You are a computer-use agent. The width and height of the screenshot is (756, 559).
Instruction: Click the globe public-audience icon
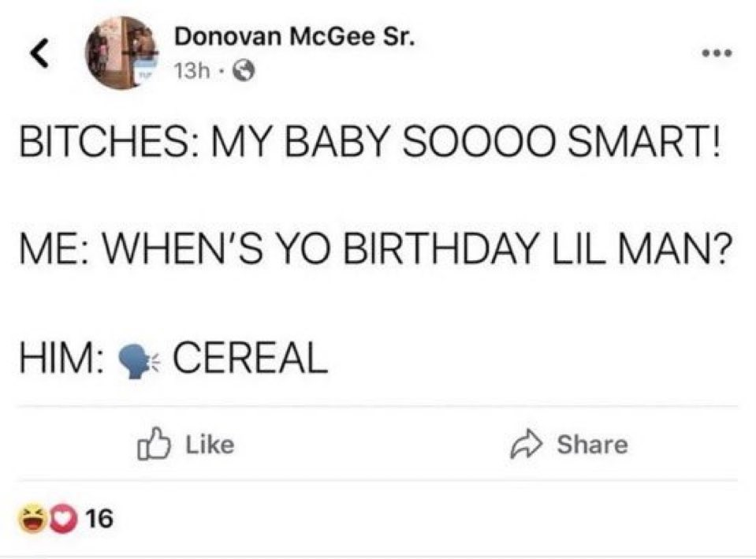(247, 71)
